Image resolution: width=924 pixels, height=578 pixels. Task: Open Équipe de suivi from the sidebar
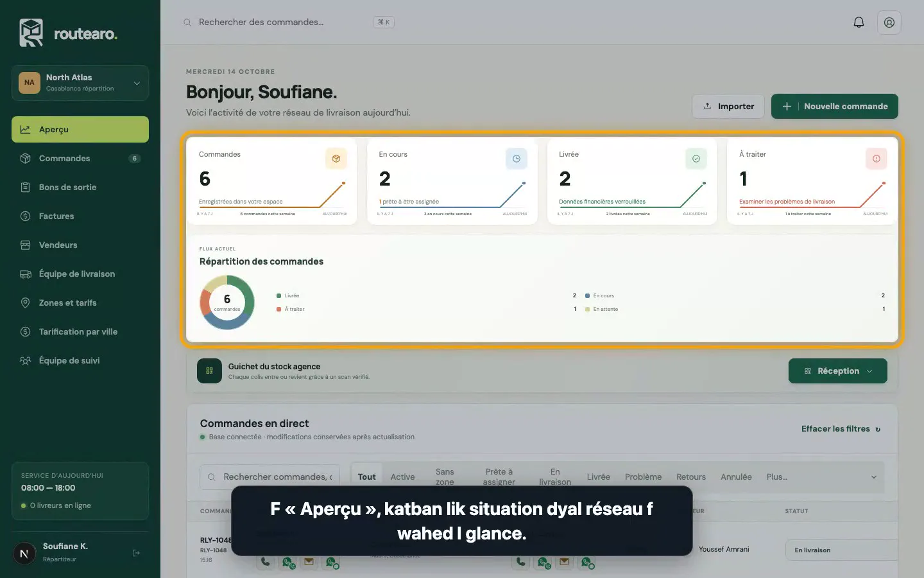click(x=80, y=361)
